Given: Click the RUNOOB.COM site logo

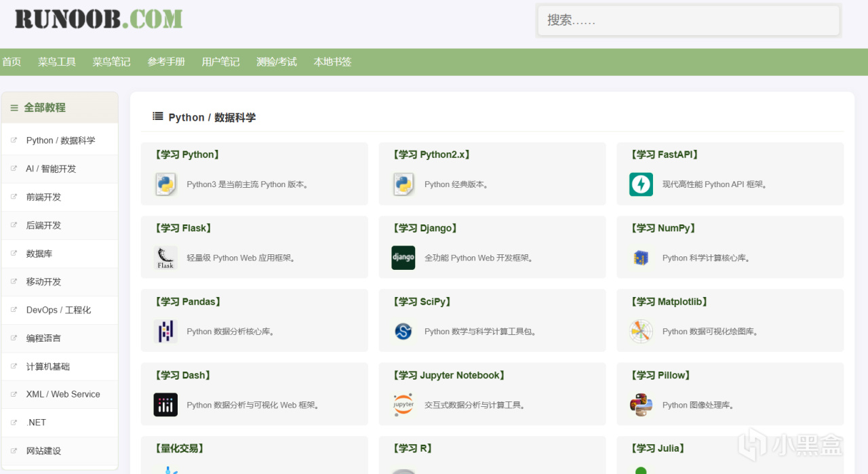Looking at the screenshot, I should pos(98,18).
